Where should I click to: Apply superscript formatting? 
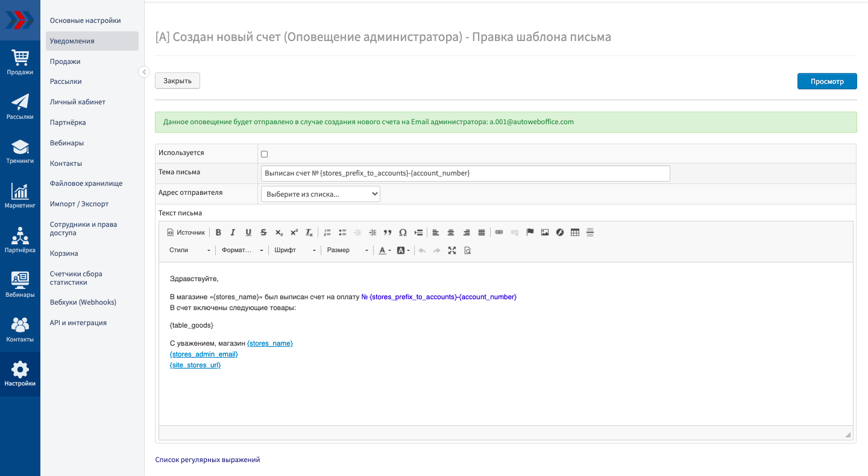[294, 232]
